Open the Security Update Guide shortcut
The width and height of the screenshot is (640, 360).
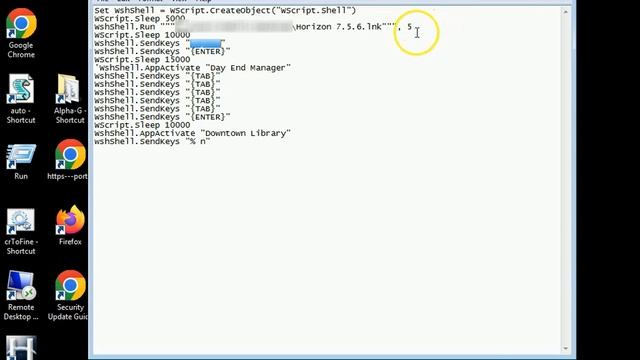(x=69, y=296)
